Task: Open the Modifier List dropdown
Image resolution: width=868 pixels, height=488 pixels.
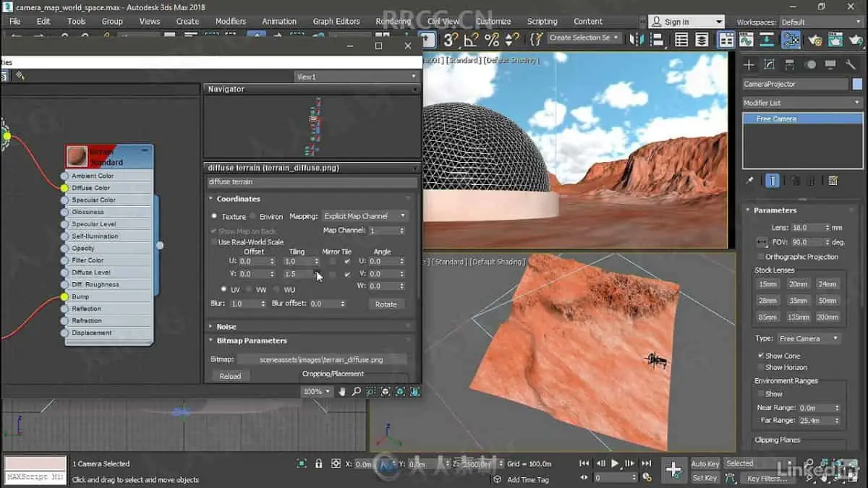Action: (x=802, y=103)
